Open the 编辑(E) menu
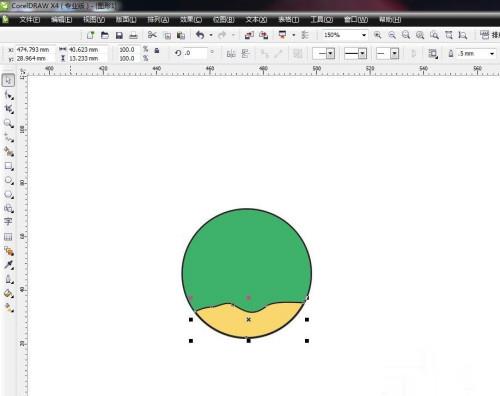The height and width of the screenshot is (396, 500). pyautogui.click(x=61, y=20)
